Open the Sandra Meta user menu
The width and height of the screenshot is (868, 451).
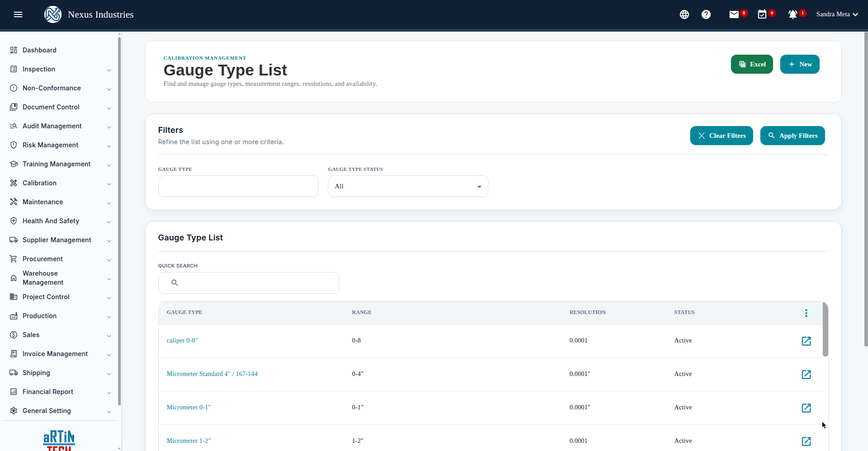[837, 14]
